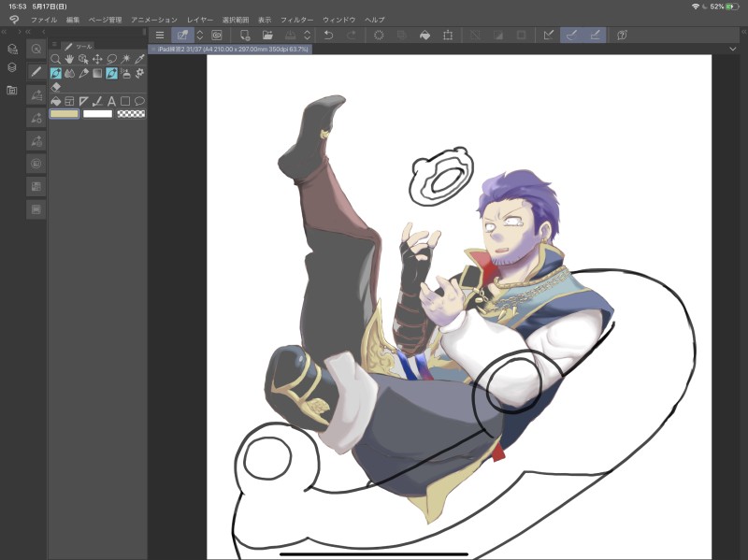This screenshot has width=748, height=560.
Task: Open the フィルター menu
Action: 296,20
